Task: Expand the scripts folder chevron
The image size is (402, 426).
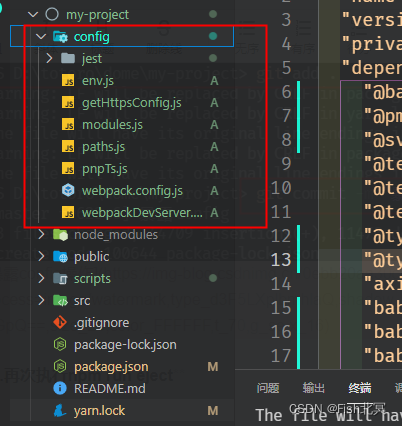Action: click(x=41, y=278)
